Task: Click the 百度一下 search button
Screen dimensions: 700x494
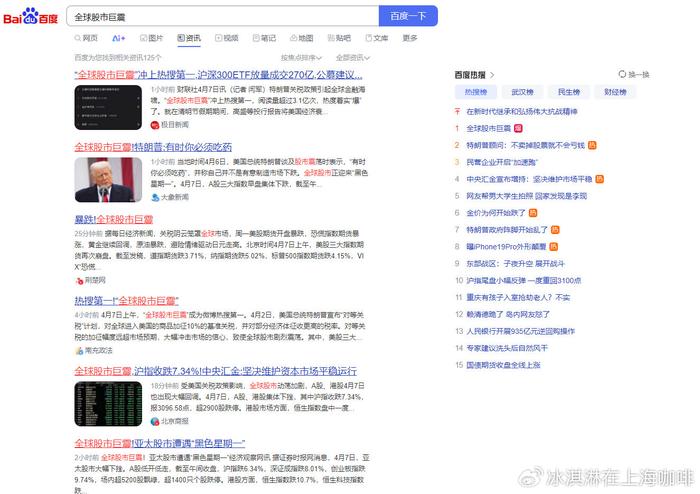Action: pyautogui.click(x=408, y=16)
